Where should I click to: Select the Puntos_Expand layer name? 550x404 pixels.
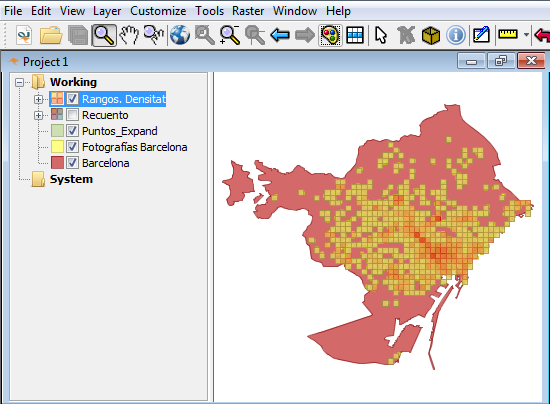[x=120, y=131]
